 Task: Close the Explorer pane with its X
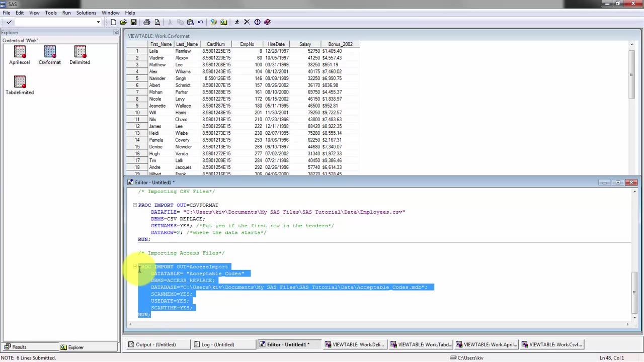[116, 33]
